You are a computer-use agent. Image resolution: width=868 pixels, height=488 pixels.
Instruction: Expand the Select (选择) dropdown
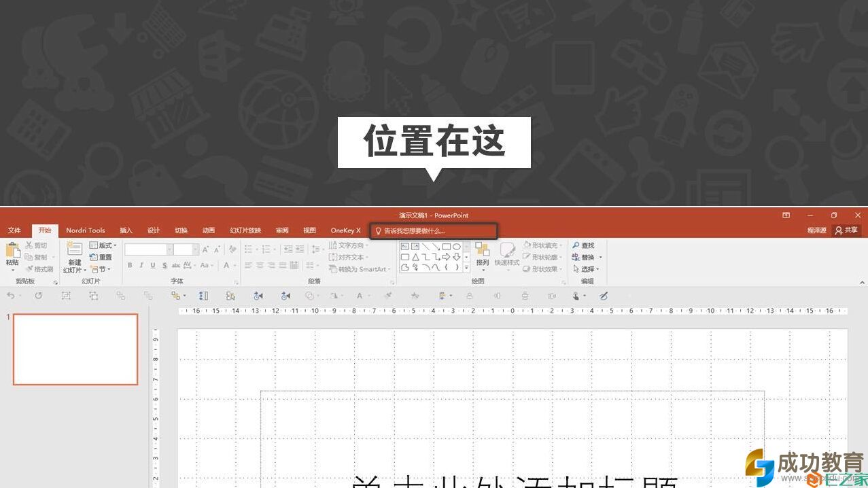pyautogui.click(x=586, y=269)
